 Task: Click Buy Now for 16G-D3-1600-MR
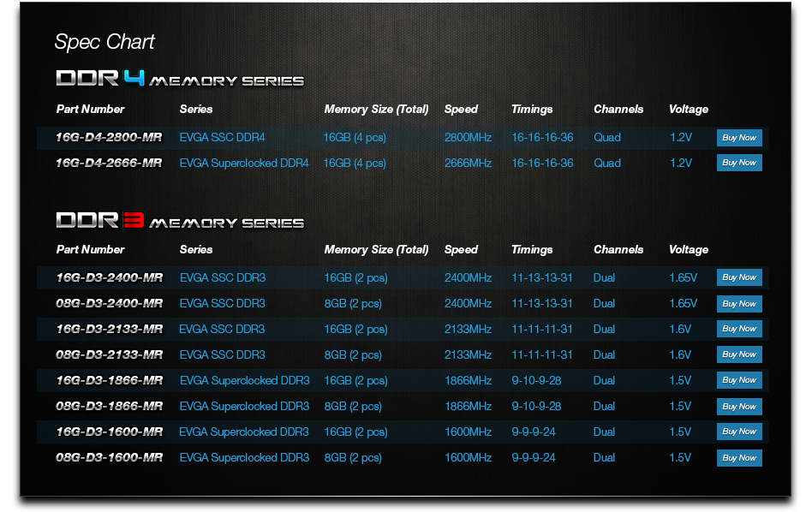coord(739,432)
